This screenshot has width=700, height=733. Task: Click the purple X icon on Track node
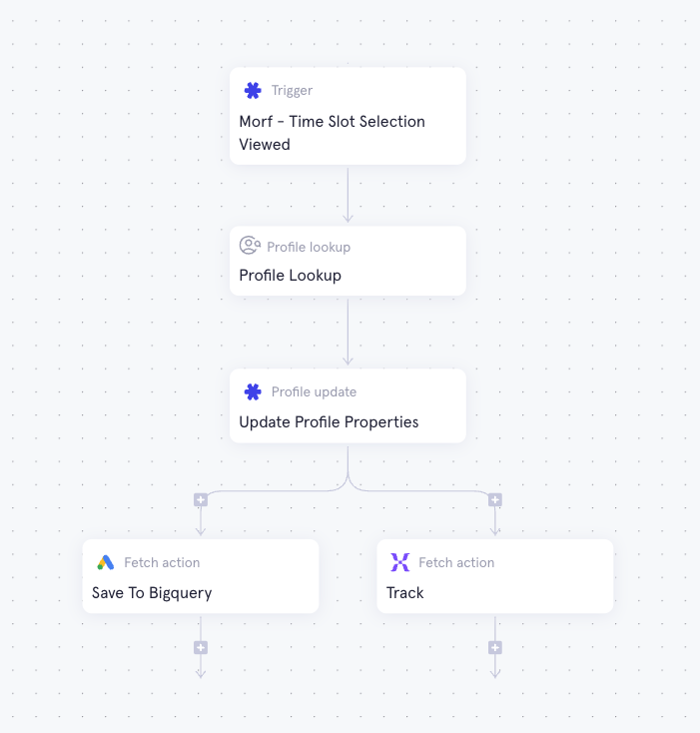point(400,562)
